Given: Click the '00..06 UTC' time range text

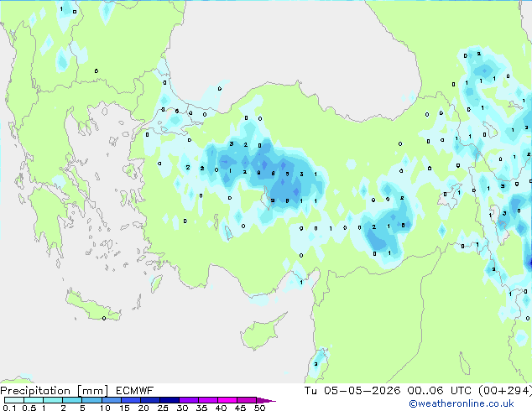Looking at the screenshot, I should coord(440,391).
